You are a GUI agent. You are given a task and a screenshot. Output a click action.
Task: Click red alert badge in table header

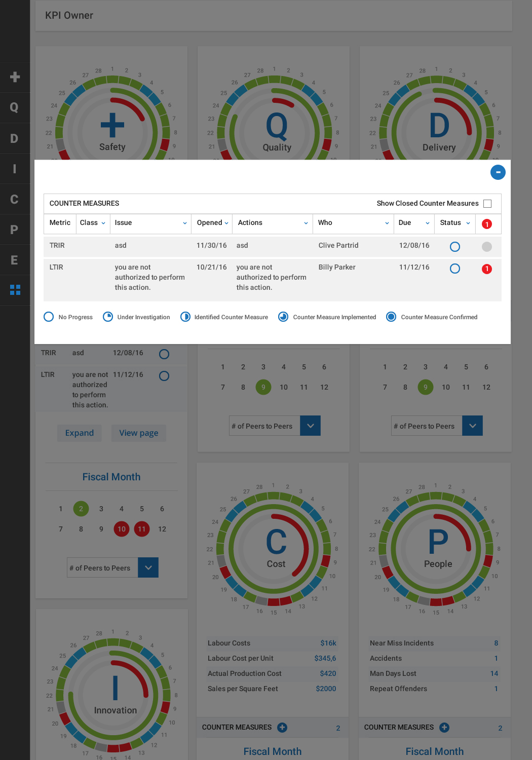487,224
